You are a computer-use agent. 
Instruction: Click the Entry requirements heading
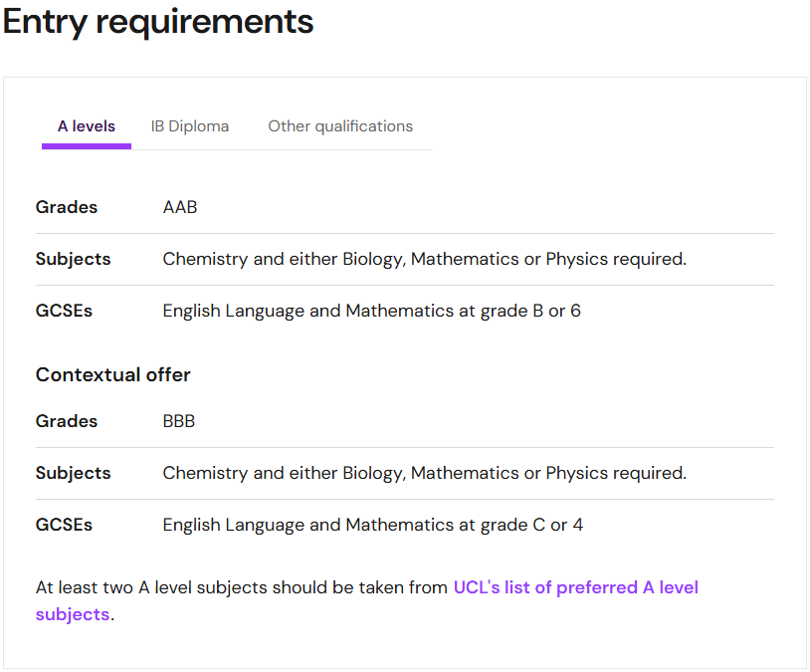pyautogui.click(x=158, y=22)
